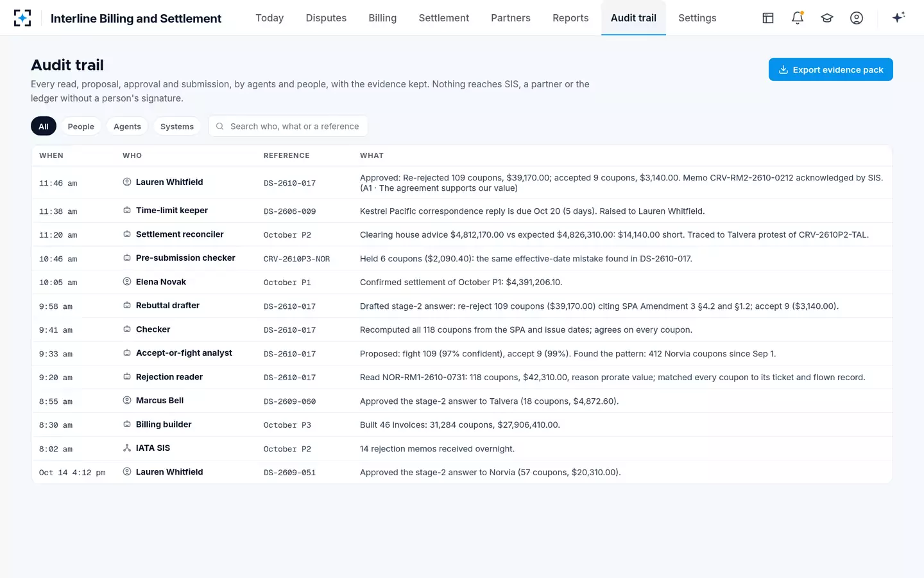The width and height of the screenshot is (924, 578).
Task: Click reference DS-2609-060
Action: pos(290,401)
